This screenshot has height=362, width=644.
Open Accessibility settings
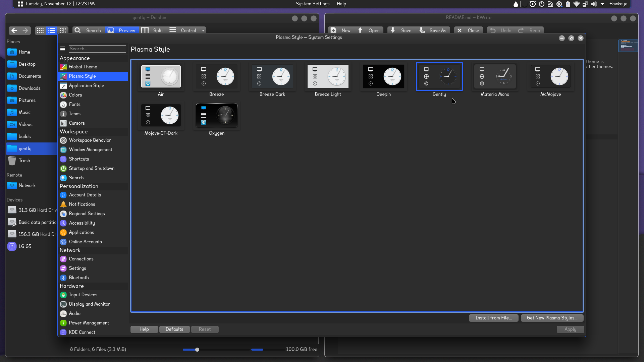pos(93,223)
